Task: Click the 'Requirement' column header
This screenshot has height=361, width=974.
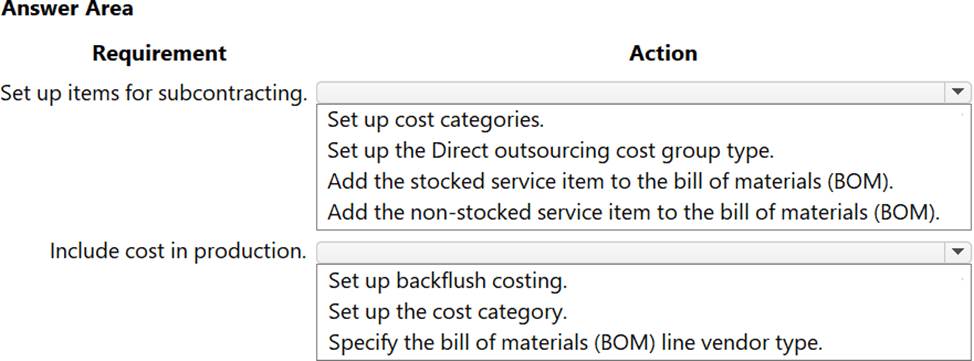Action: tap(160, 53)
